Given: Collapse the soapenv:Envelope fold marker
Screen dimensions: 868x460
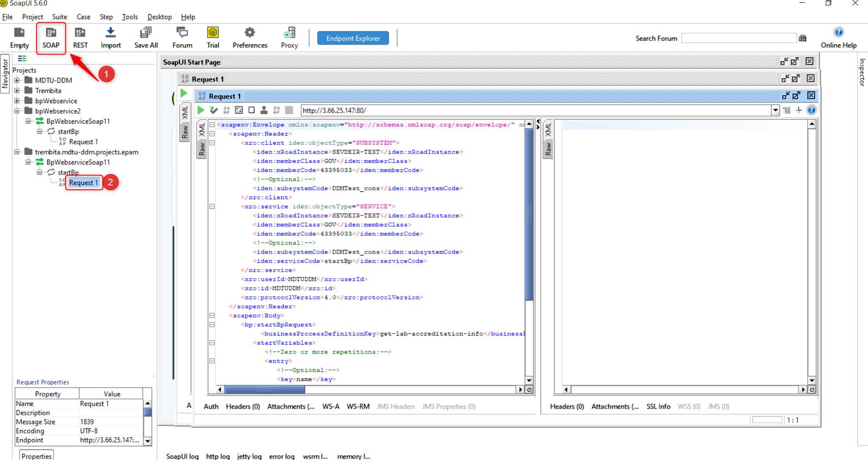Looking at the screenshot, I should 212,125.
